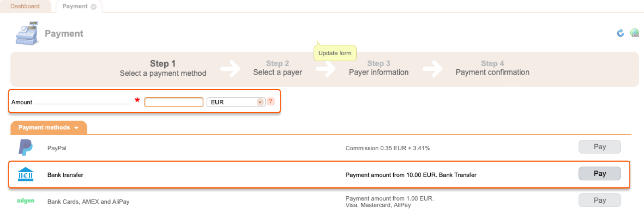Viewport: 644px width, 218px height.
Task: Pay with Bank Cards, AMEX and AliPay
Action: [600, 200]
